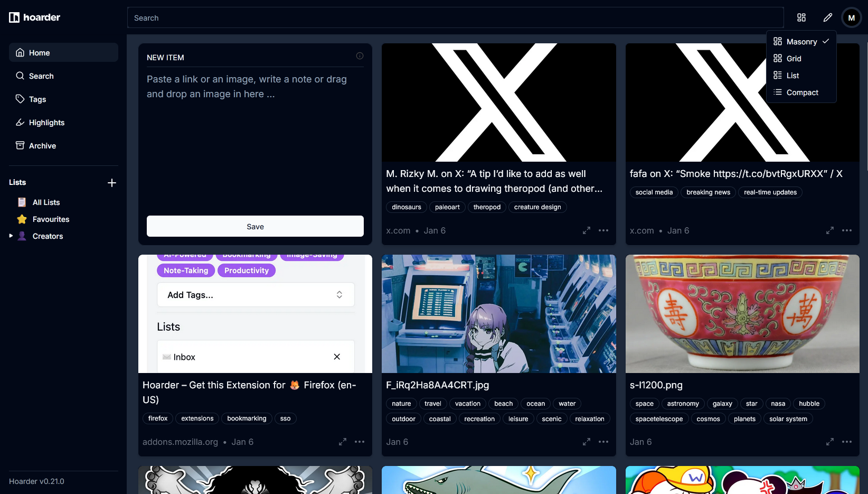Image resolution: width=868 pixels, height=494 pixels.
Task: Go to Home in the sidebar
Action: coord(38,52)
